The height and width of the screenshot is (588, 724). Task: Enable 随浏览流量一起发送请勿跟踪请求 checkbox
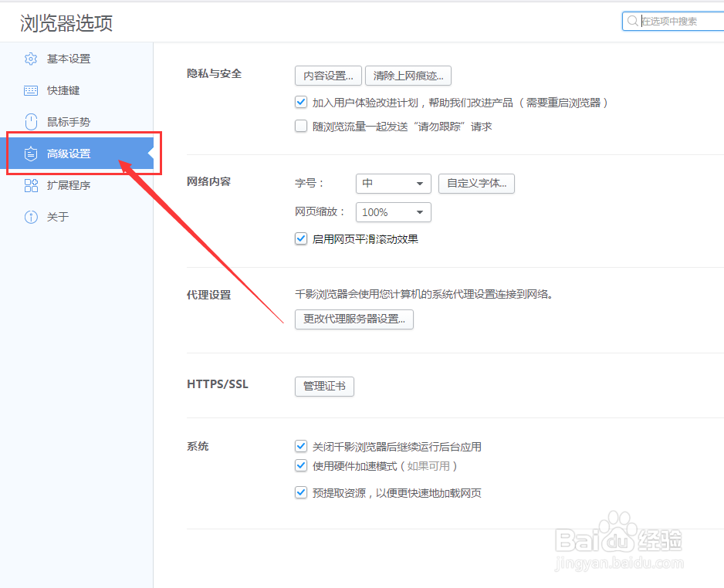[x=301, y=126]
